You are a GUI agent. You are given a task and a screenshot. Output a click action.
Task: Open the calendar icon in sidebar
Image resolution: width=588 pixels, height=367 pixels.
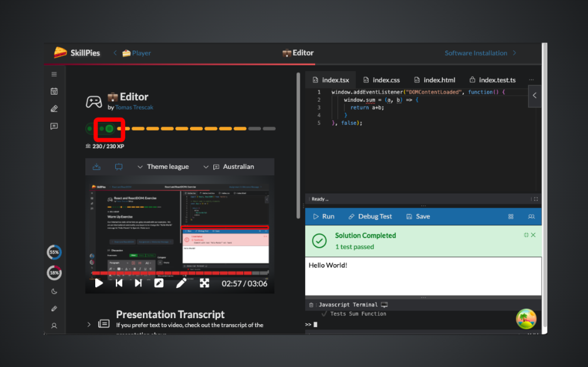(x=54, y=91)
